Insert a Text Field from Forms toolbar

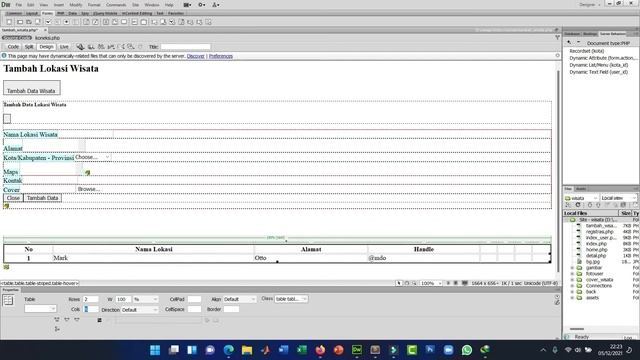(20, 22)
